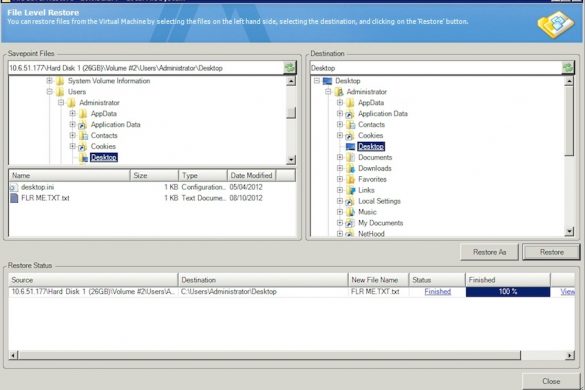Image resolution: width=585 pixels, height=390 pixels.
Task: Click Contacts folder icon in Savepoint tree
Action: pyautogui.click(x=83, y=135)
